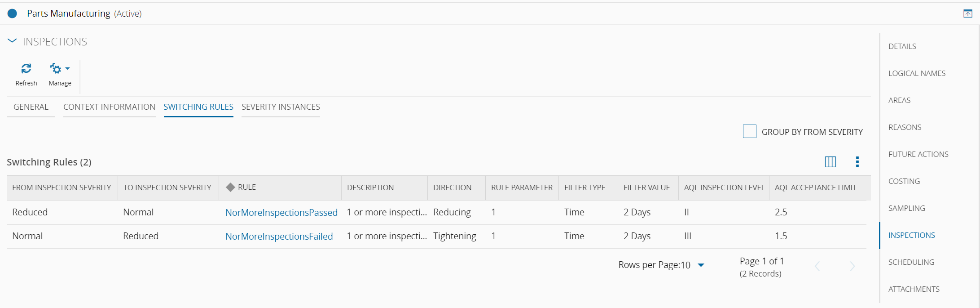
Task: Collapse the Inspections section chevron
Action: (x=12, y=41)
